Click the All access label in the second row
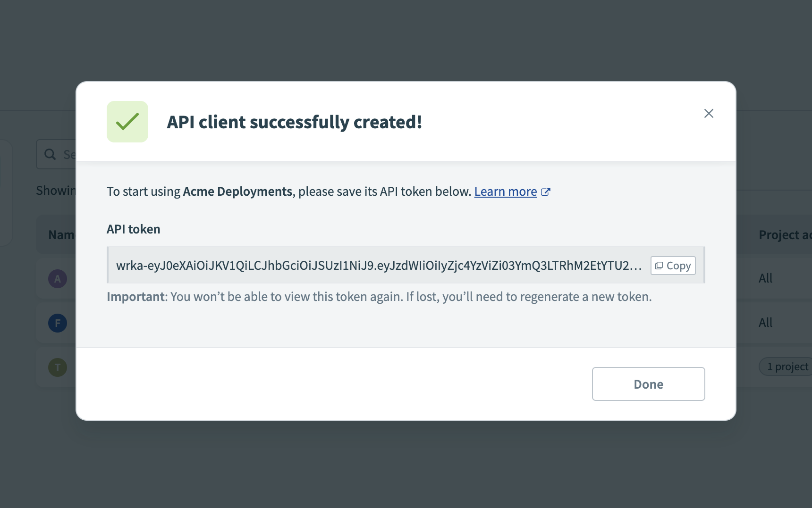Screen dimensions: 812x508 [765, 323]
